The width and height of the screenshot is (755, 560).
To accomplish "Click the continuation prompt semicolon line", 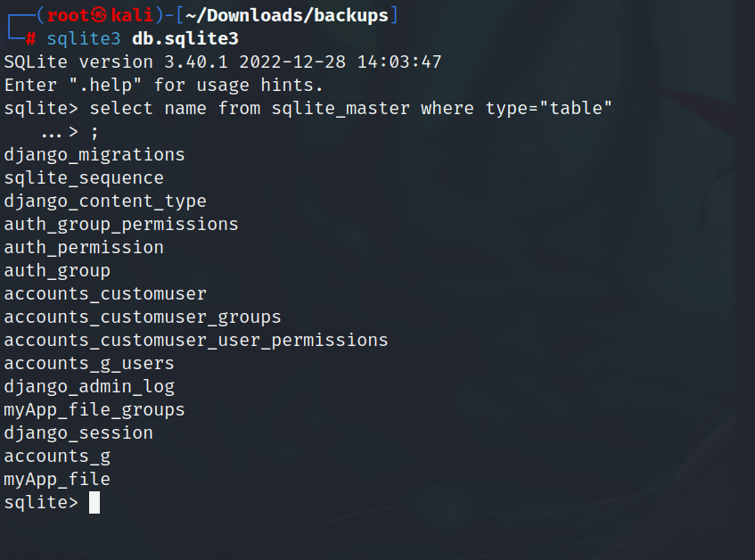I will point(94,132).
